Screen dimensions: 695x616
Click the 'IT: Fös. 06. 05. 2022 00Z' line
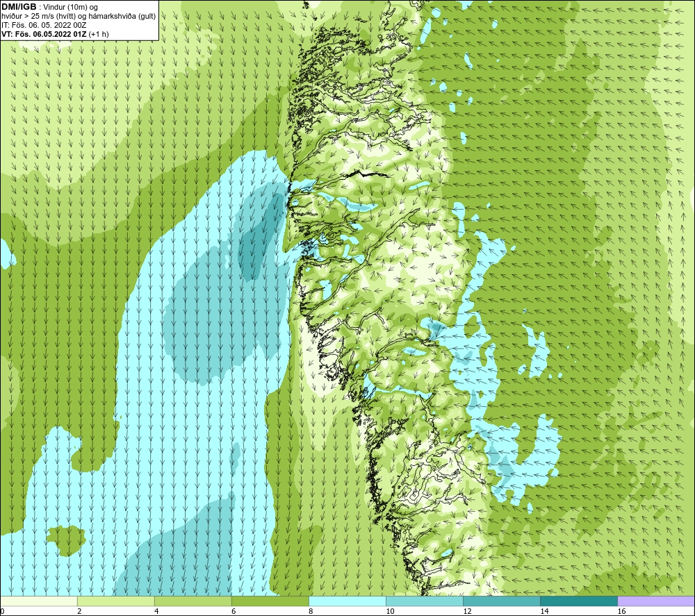44,25
